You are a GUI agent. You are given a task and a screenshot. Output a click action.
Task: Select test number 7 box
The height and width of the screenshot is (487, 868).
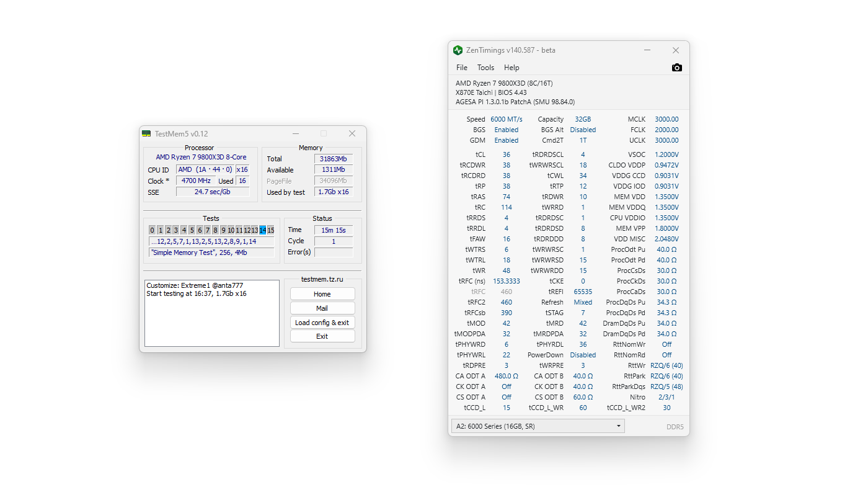tap(208, 230)
